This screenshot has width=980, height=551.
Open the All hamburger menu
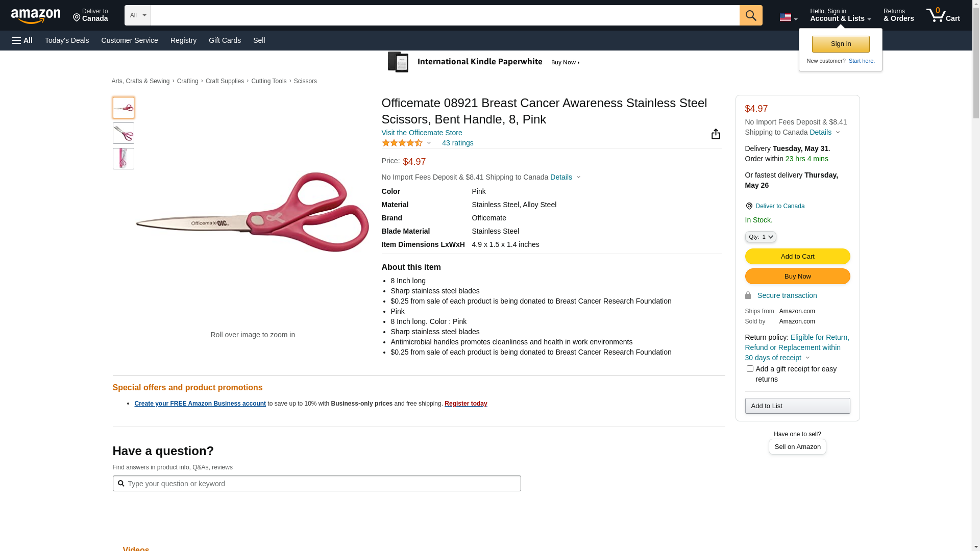(x=22, y=40)
